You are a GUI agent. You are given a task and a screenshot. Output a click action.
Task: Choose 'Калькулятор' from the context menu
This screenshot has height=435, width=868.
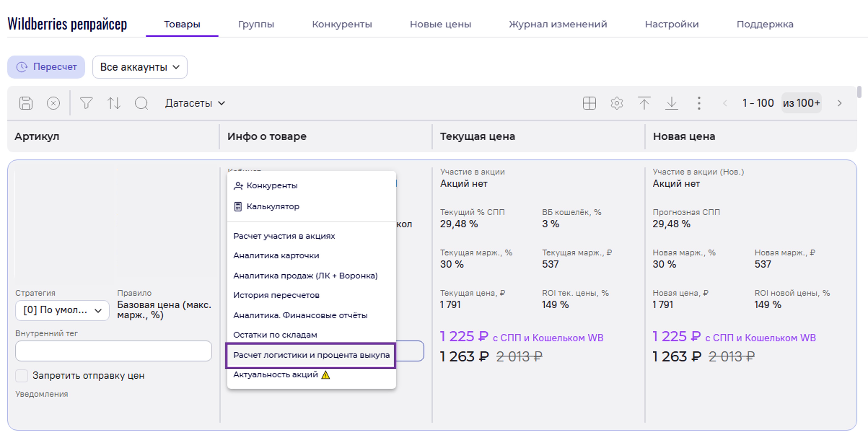272,206
